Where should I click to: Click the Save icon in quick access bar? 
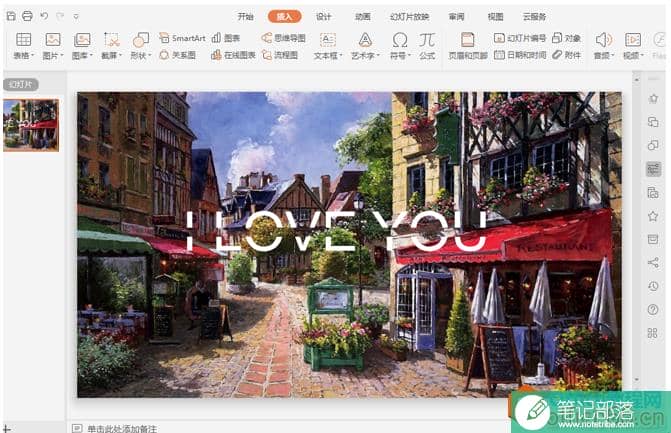coord(11,16)
